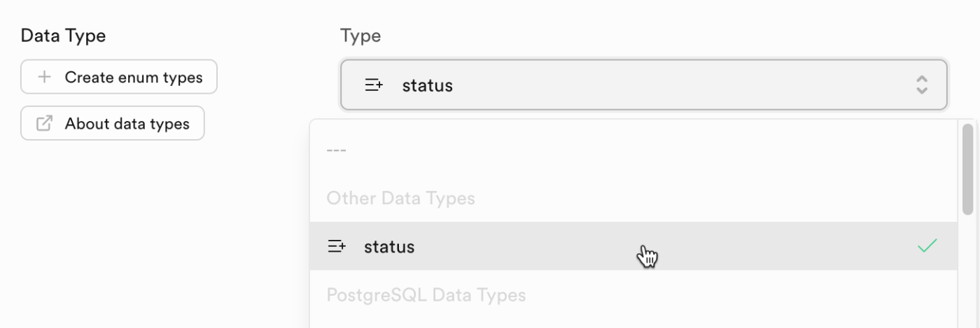Select the status option in dropdown list
Viewport: 980px width, 328px height.
633,246
